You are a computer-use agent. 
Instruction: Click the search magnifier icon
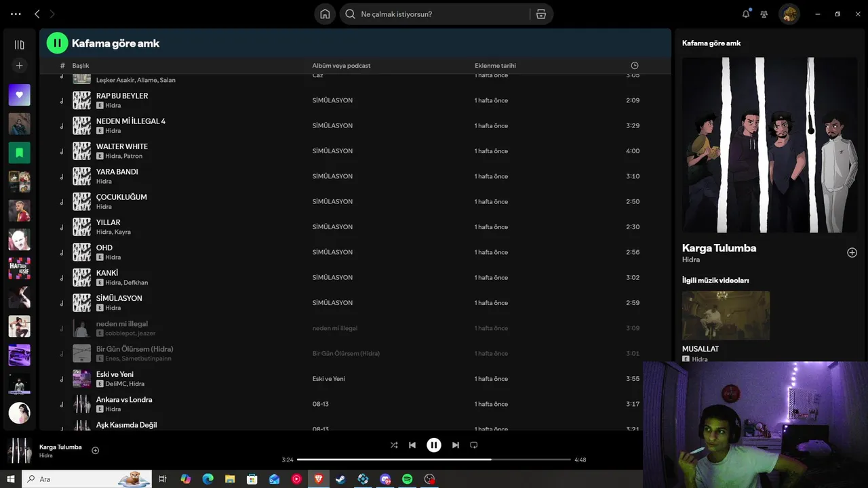click(x=350, y=14)
